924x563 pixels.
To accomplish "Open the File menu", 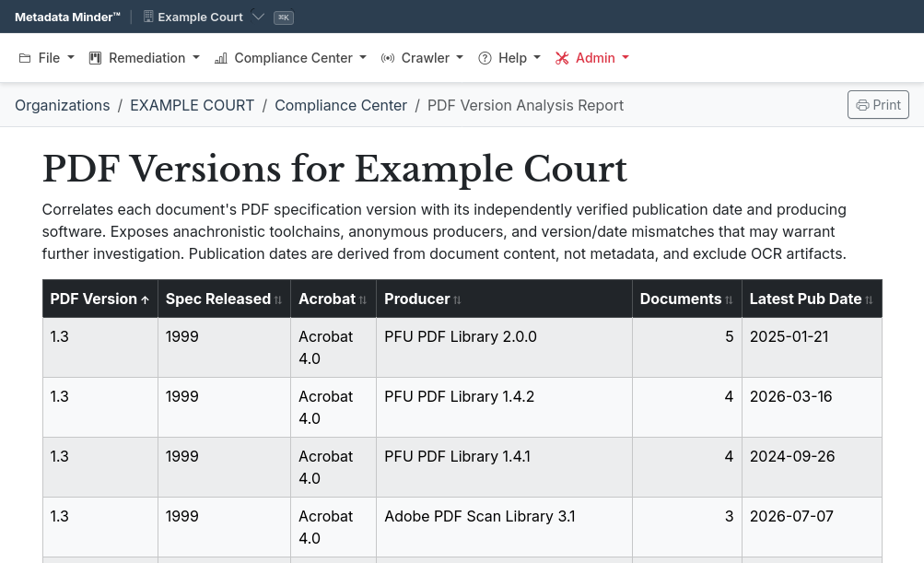I will click(47, 58).
